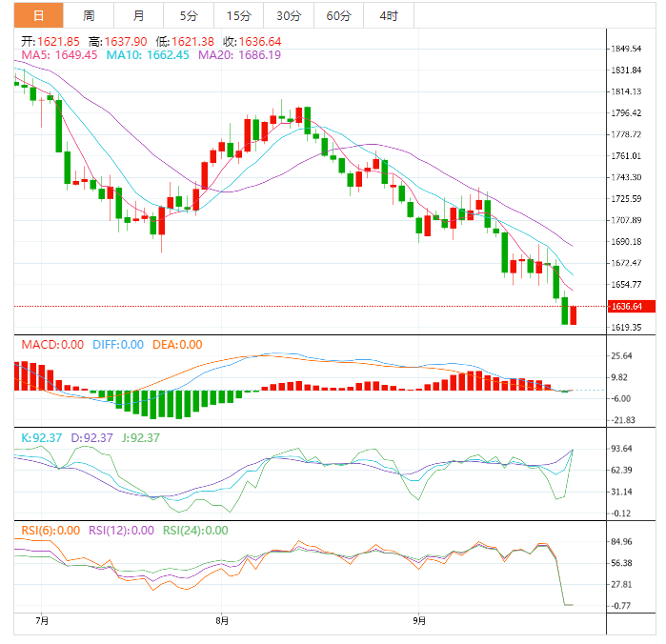
Task: Click the RSI(6):0.00 label
Action: point(50,531)
